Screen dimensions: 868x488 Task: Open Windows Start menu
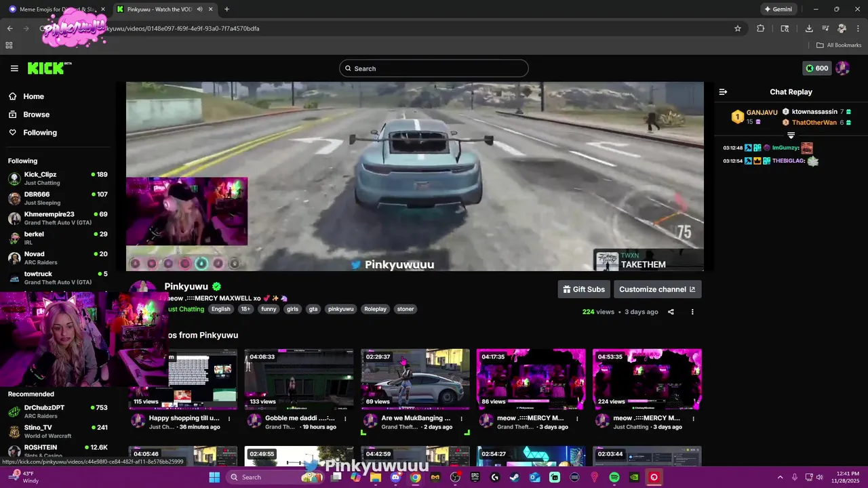(x=214, y=477)
